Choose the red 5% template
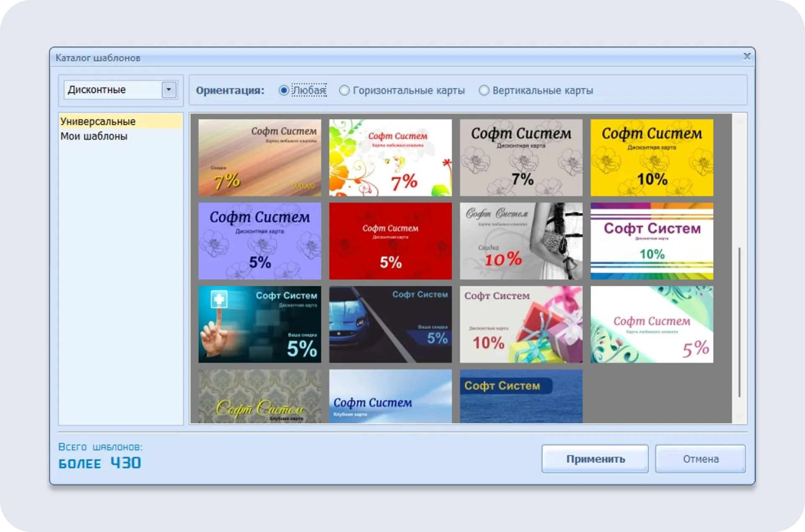 390,241
